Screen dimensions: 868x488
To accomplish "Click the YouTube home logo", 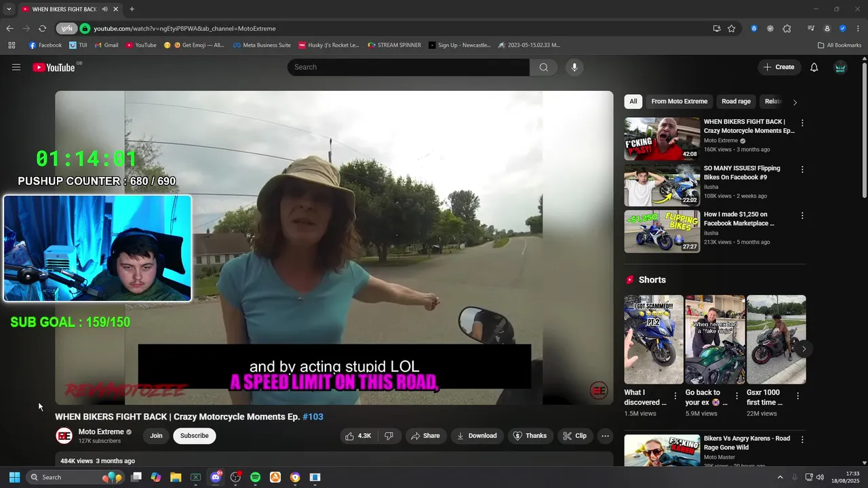I will (x=54, y=67).
